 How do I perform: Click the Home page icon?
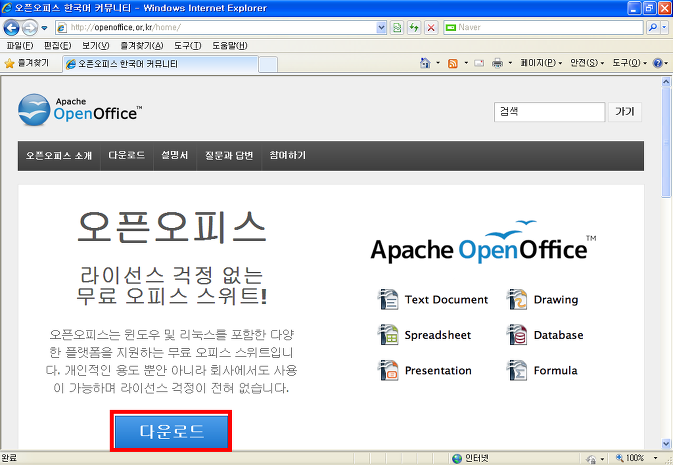[425, 63]
